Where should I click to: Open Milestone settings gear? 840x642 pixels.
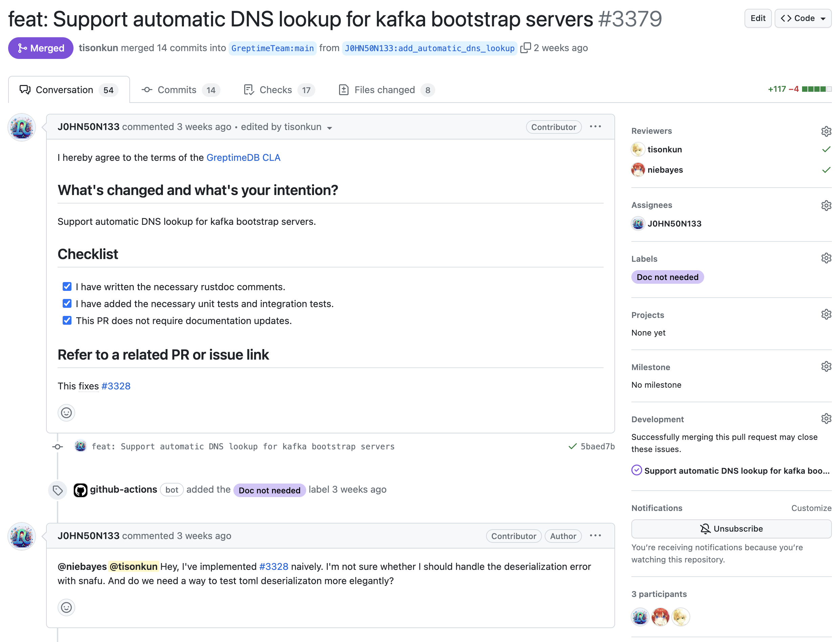point(826,366)
